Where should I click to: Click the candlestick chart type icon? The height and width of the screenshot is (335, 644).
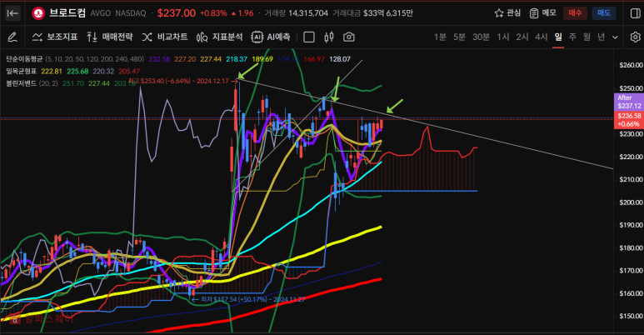[328, 37]
